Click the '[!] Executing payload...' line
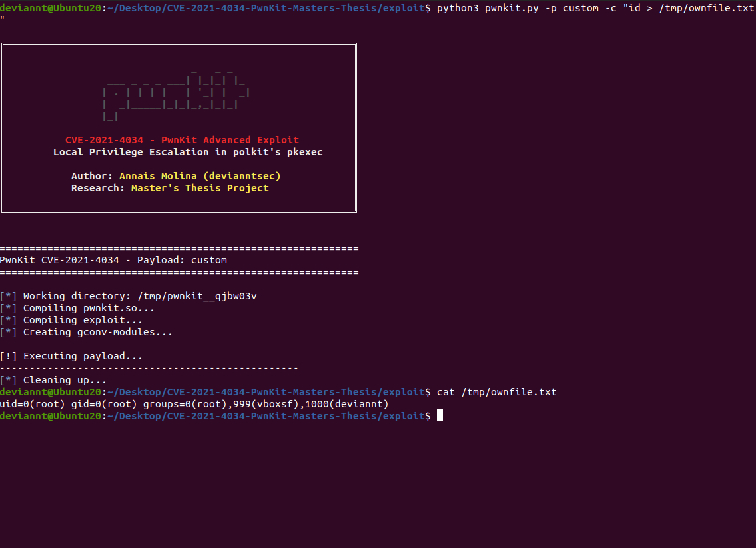Viewport: 756px width, 548px height. (x=71, y=356)
